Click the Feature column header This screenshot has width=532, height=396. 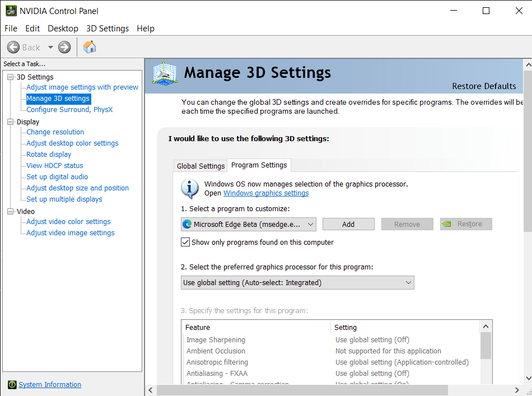coord(256,328)
